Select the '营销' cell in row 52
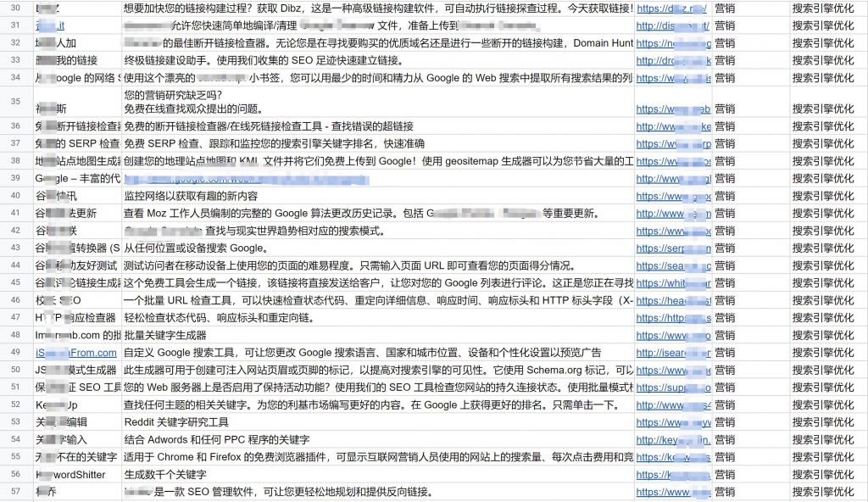Image resolution: width=868 pixels, height=502 pixels. (x=751, y=405)
